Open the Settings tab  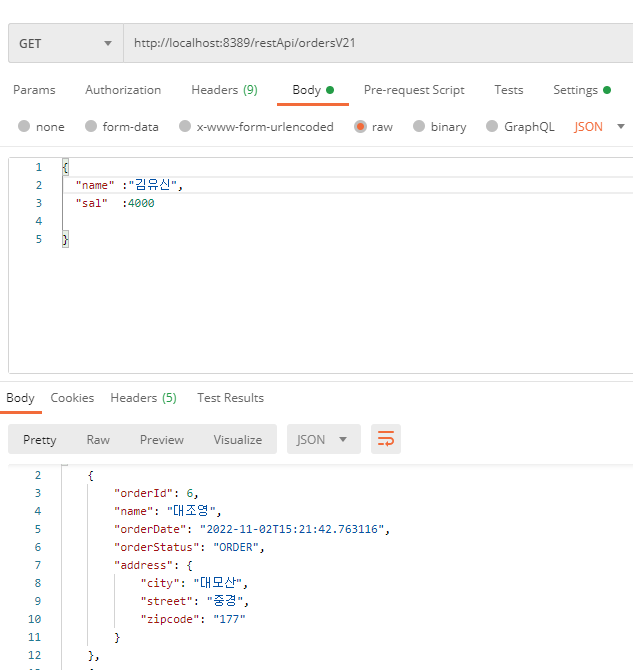coord(582,90)
